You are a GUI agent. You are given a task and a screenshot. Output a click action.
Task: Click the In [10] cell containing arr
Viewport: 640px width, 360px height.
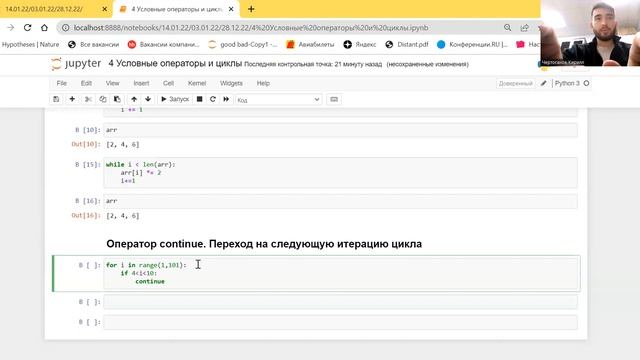tap(340, 130)
